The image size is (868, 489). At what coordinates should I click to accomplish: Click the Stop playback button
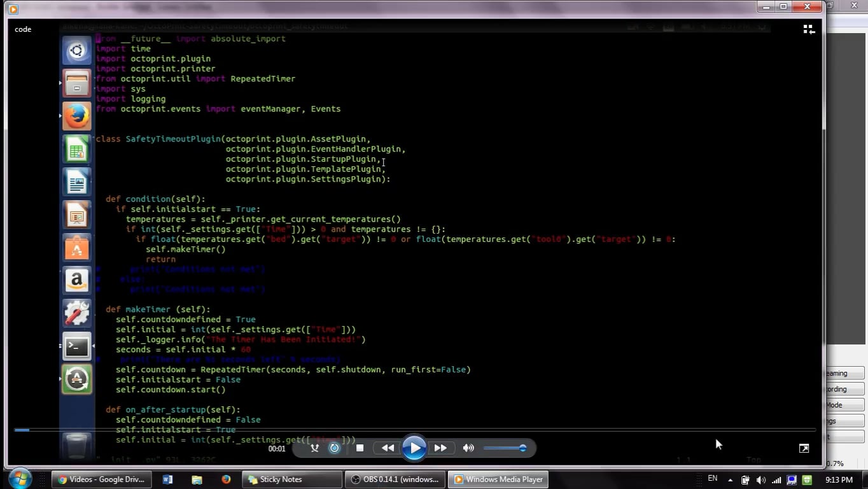pos(360,448)
